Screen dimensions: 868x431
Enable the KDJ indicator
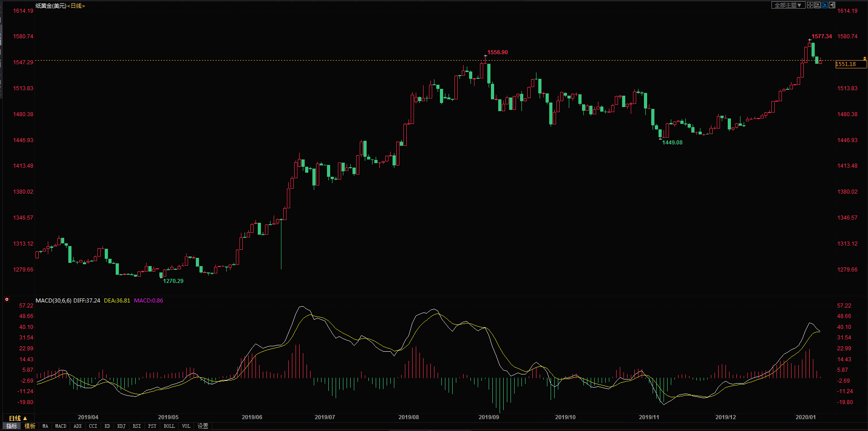pos(121,426)
